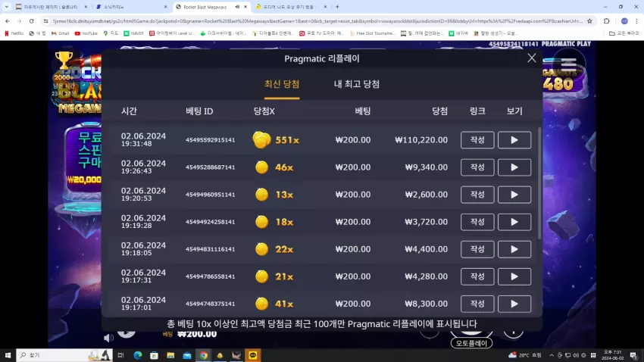
Task: Go forward in browser
Action: click(x=19, y=21)
